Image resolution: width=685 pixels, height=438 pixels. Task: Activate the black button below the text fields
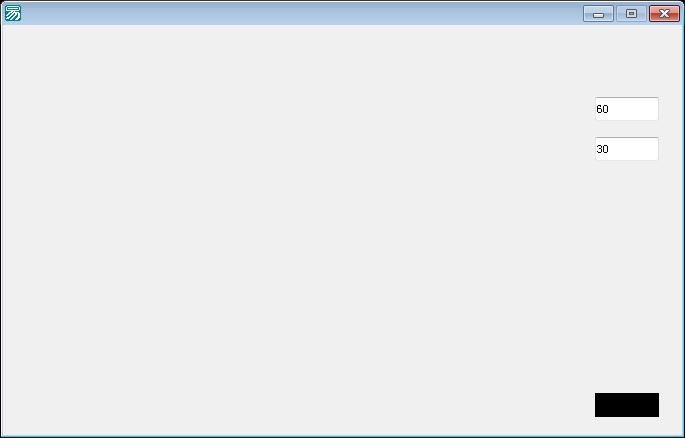(626, 405)
